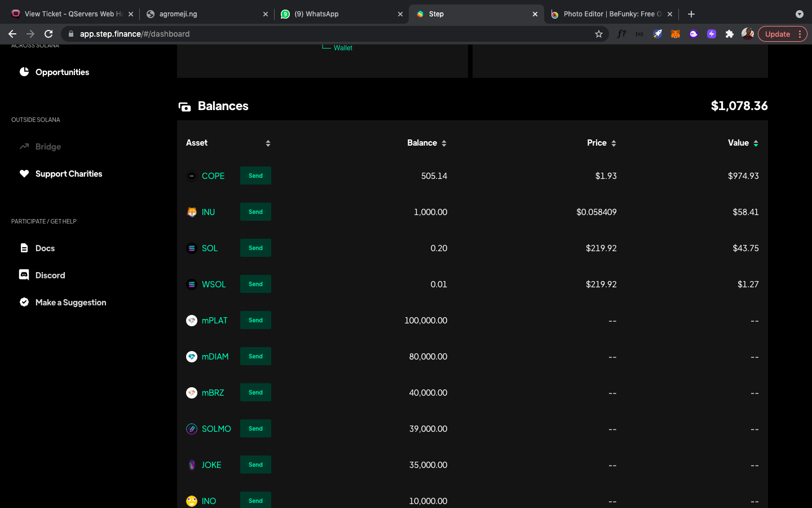Open the Extensions puzzle piece menu

click(730, 34)
